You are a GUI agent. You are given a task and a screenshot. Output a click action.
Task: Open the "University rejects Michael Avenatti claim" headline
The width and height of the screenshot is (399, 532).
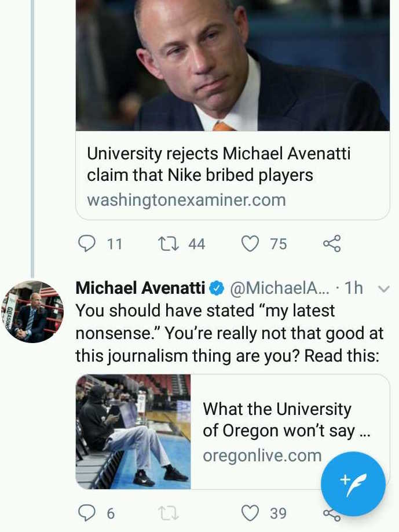(x=219, y=164)
